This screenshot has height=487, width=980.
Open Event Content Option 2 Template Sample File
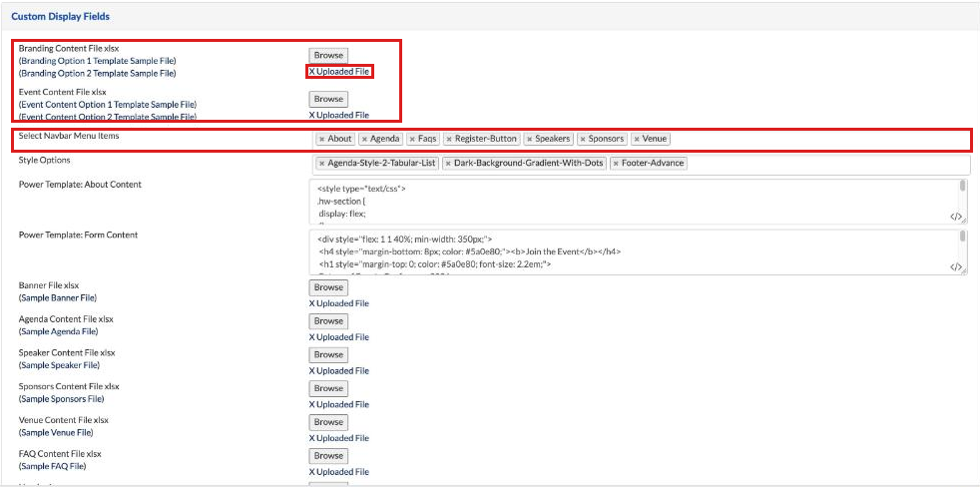108,117
